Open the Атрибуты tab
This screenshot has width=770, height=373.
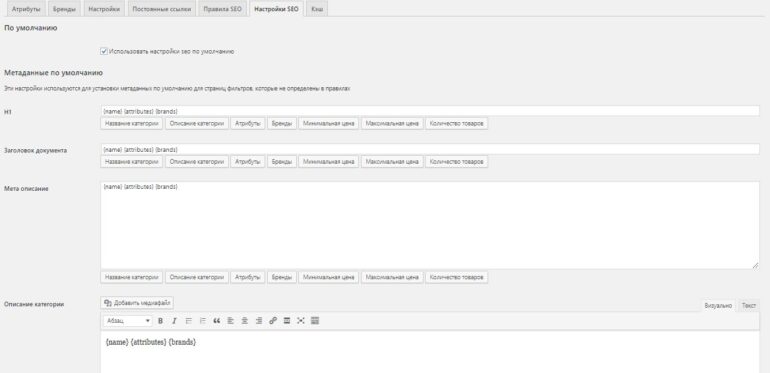(x=26, y=9)
